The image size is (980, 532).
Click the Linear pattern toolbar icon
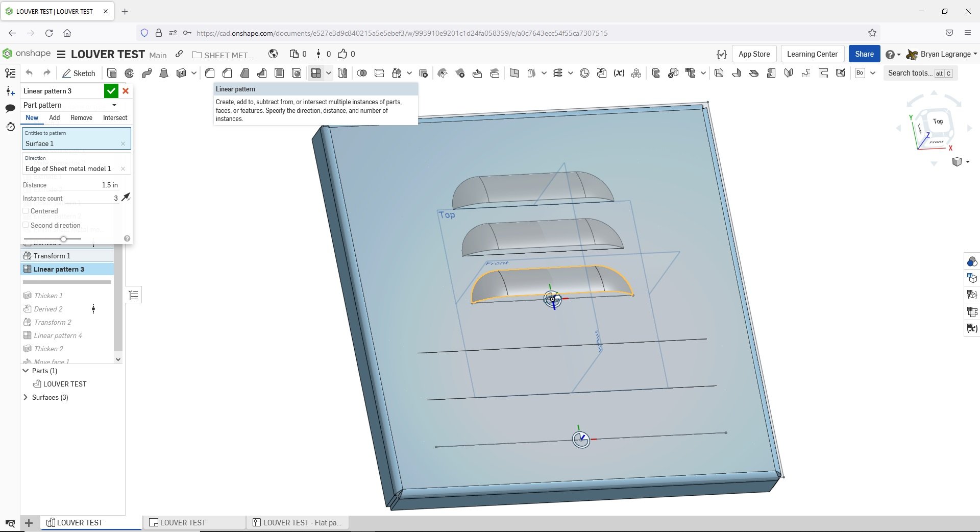(316, 73)
